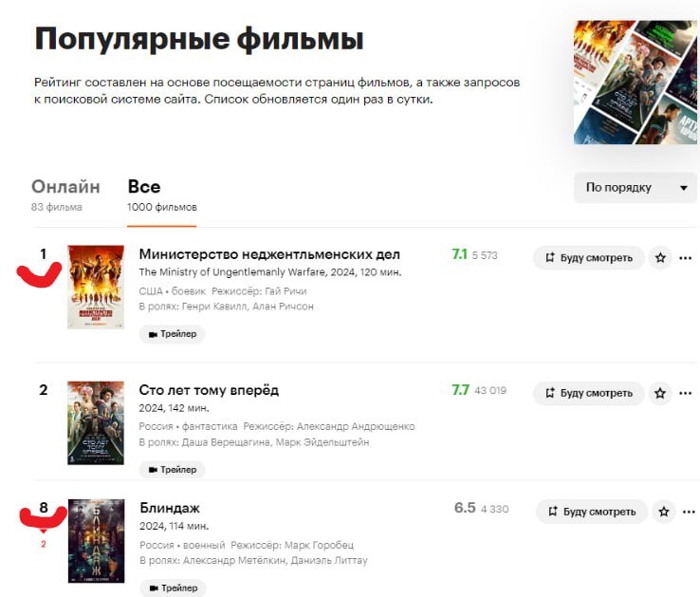
Task: Click star icon for Министерство неджентльменских дел
Action: (x=660, y=258)
